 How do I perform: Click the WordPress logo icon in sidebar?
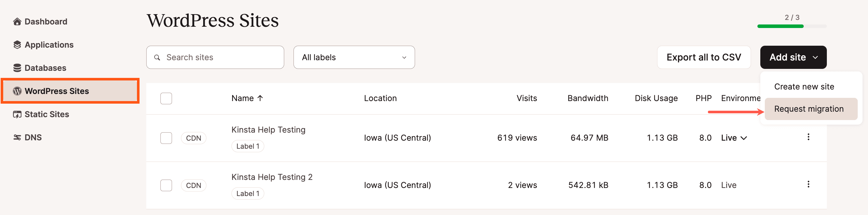click(x=17, y=91)
